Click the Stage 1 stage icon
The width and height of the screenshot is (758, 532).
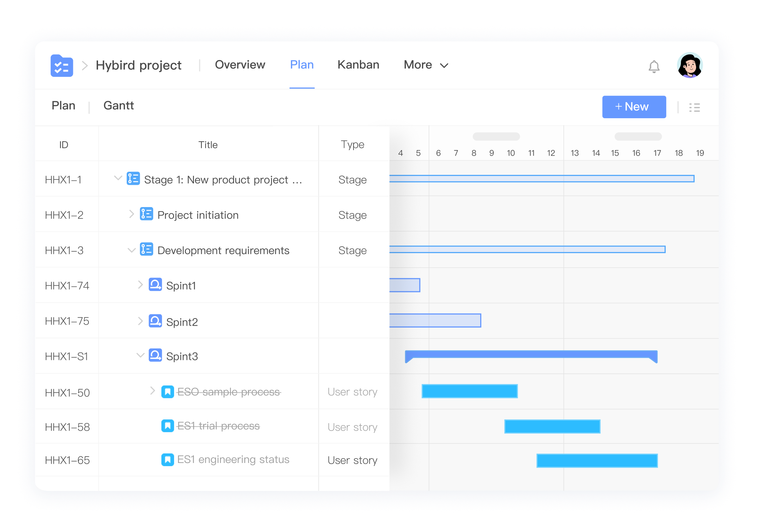click(133, 179)
